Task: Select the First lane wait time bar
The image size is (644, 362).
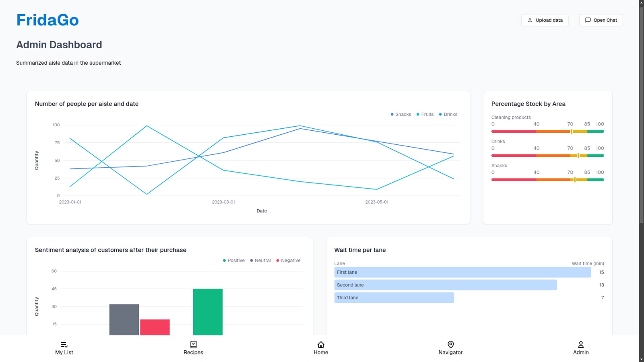Action: click(462, 272)
